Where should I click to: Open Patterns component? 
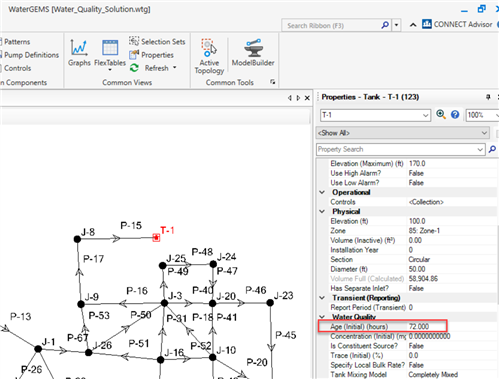16,42
